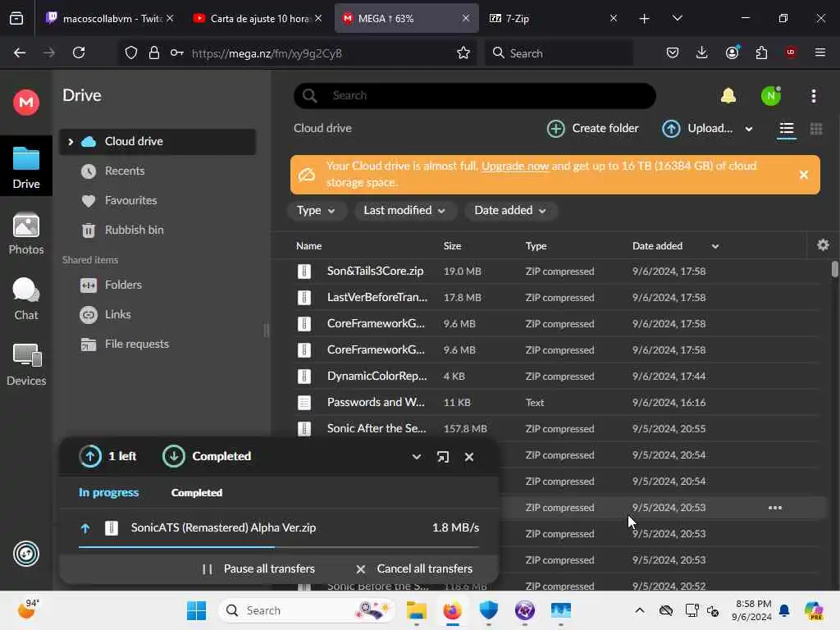The height and width of the screenshot is (630, 840).
Task: Open column settings gear icon
Action: [x=823, y=245]
